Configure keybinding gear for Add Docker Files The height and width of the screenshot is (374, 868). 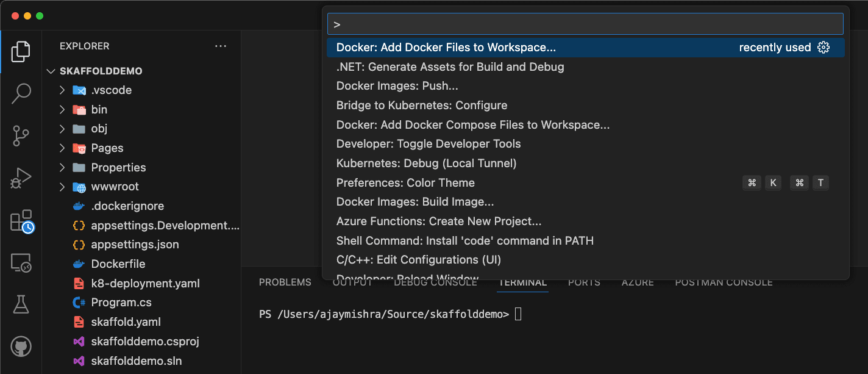[x=824, y=48]
